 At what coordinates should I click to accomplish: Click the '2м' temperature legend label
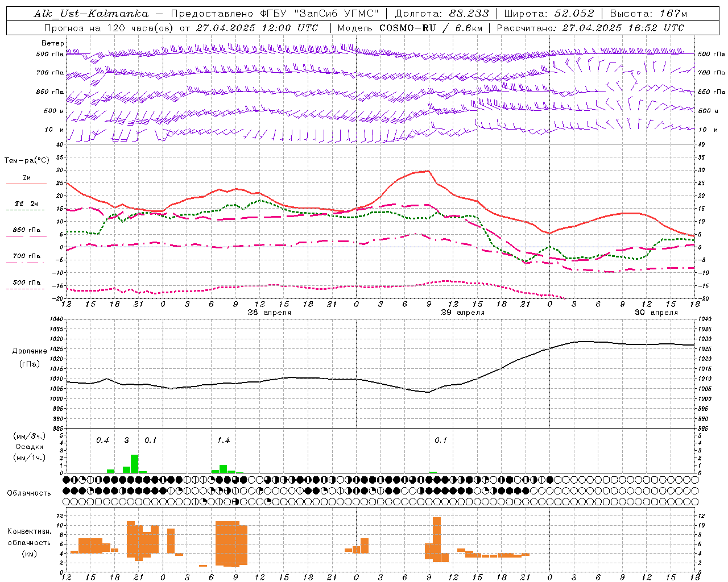pyautogui.click(x=27, y=177)
